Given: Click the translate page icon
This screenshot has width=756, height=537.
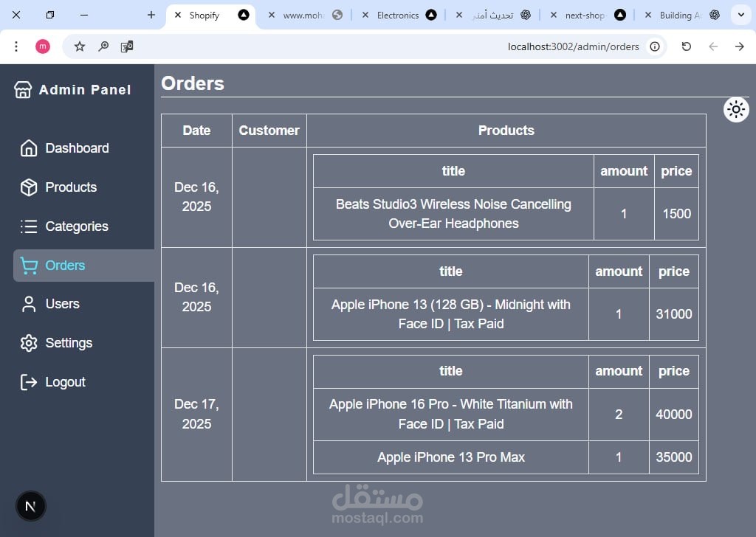Looking at the screenshot, I should tap(127, 46).
